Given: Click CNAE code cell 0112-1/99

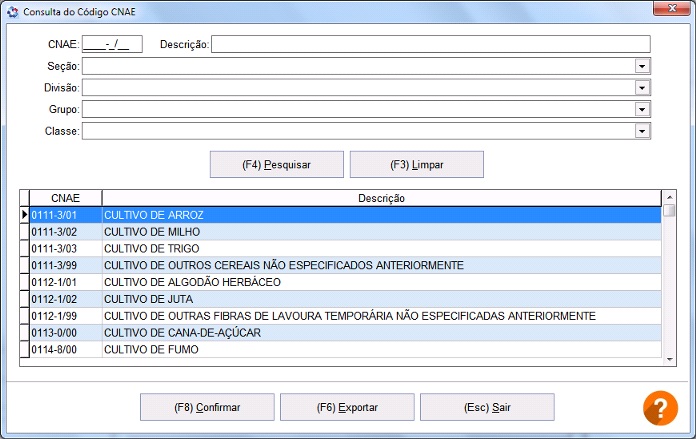Looking at the screenshot, I should pyautogui.click(x=66, y=316).
